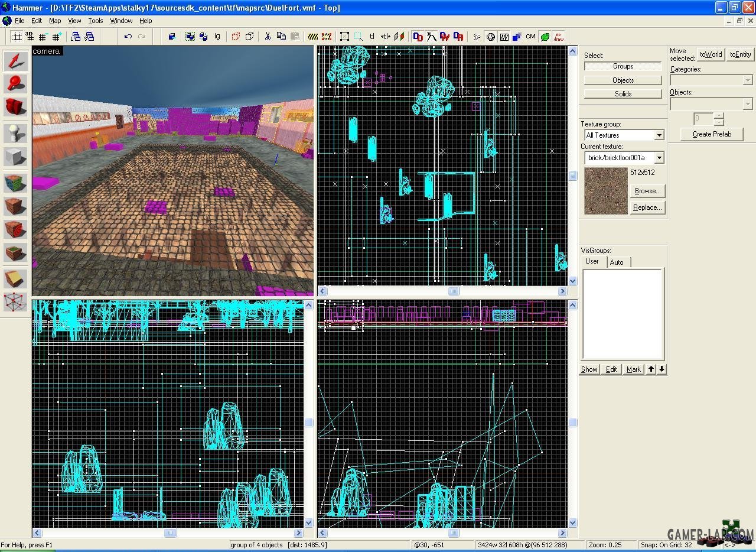Click the Undo arrow
This screenshot has height=552, width=756.
(x=128, y=37)
